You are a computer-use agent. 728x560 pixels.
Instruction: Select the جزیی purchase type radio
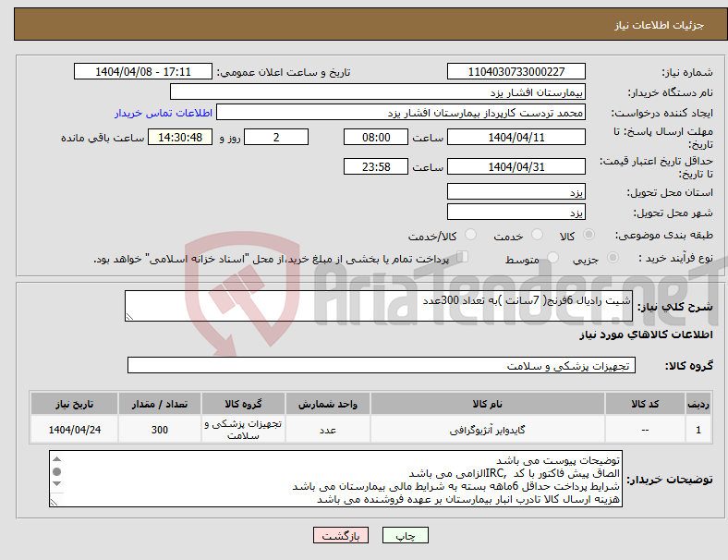coord(613,257)
